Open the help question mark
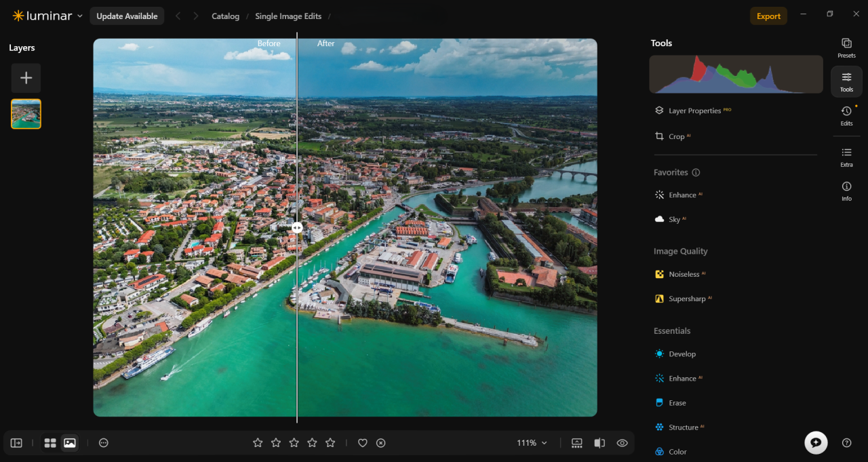868x462 pixels. coord(846,443)
